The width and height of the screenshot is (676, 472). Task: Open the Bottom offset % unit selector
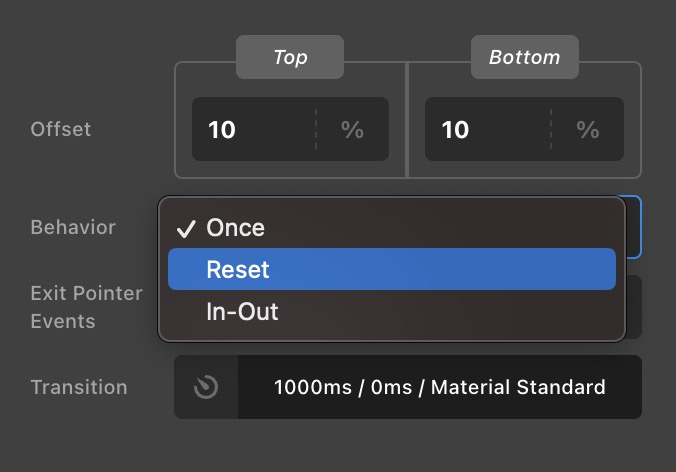point(587,130)
